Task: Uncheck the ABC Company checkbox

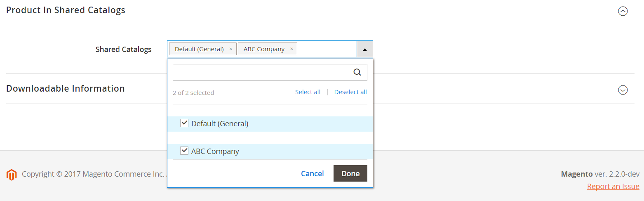Action: tap(184, 151)
